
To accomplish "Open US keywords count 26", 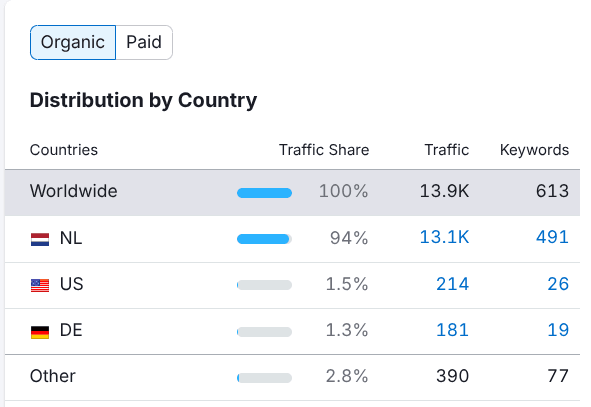I will (558, 284).
